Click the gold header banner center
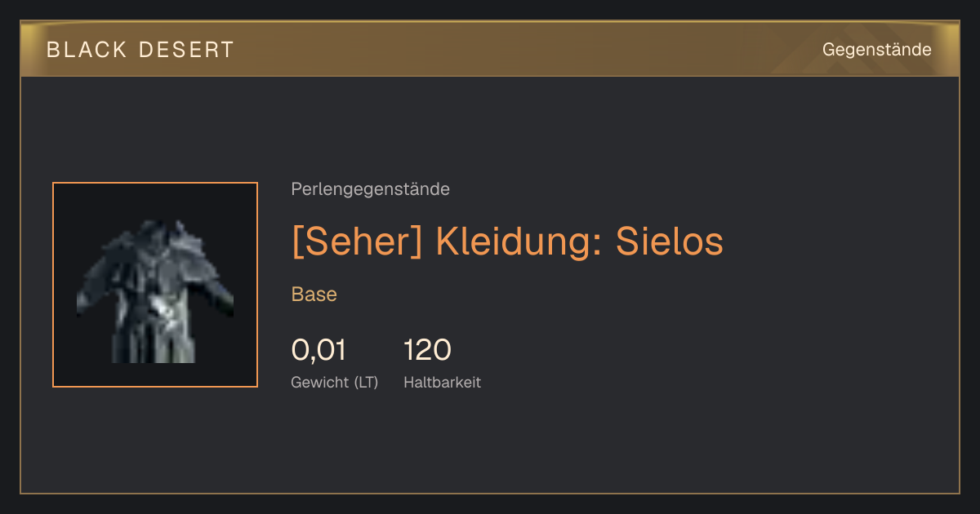 (x=490, y=50)
